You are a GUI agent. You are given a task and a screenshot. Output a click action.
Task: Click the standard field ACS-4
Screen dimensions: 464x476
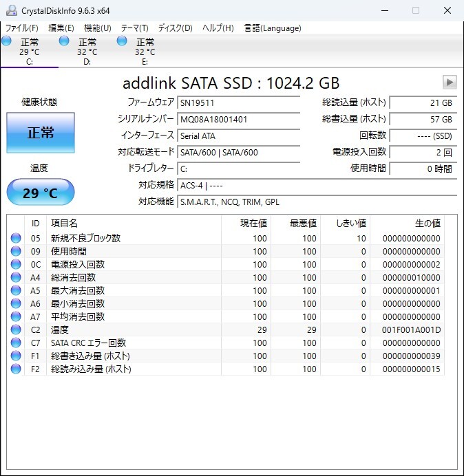[x=317, y=185]
